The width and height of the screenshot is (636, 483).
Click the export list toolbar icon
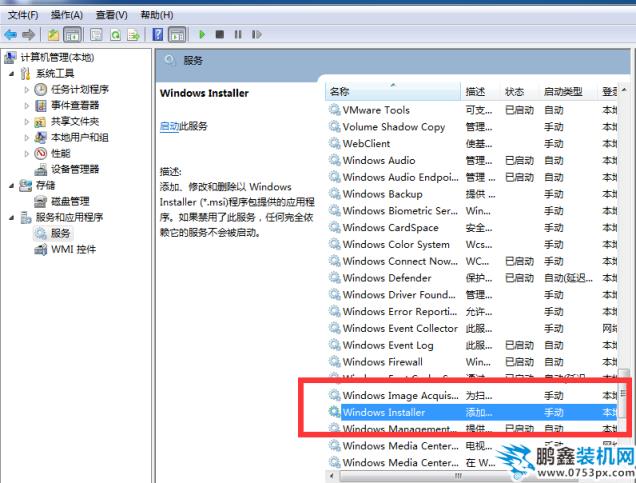[133, 35]
